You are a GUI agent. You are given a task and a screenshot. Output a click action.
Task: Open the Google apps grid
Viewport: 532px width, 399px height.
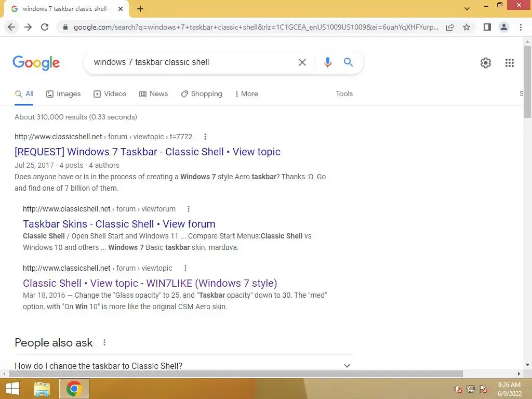(509, 63)
